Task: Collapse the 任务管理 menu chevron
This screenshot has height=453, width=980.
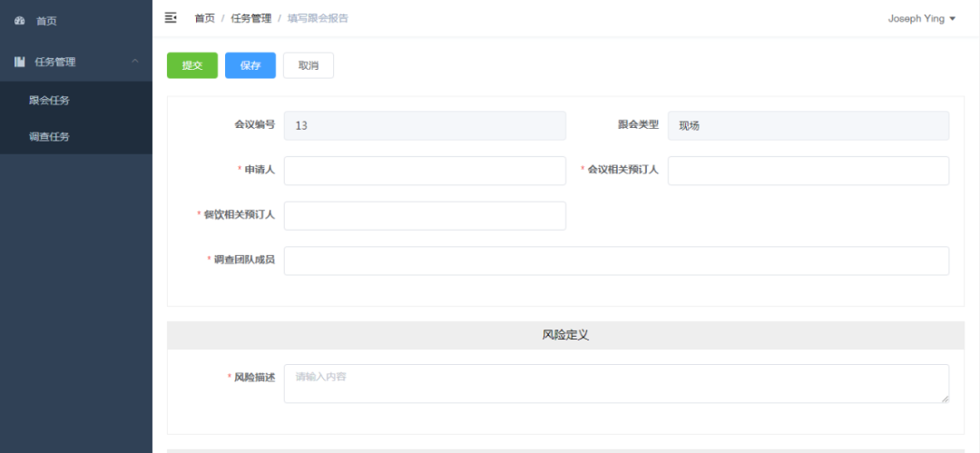Action: 135,62
